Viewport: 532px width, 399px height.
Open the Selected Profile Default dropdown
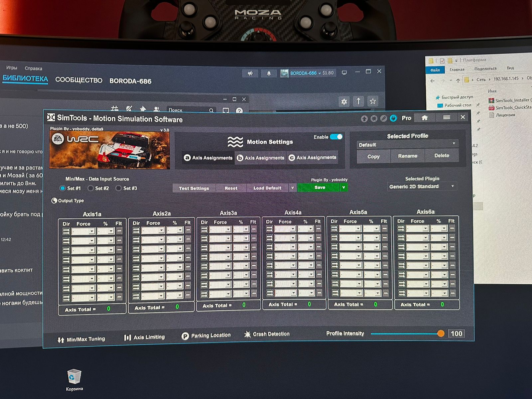click(x=407, y=144)
